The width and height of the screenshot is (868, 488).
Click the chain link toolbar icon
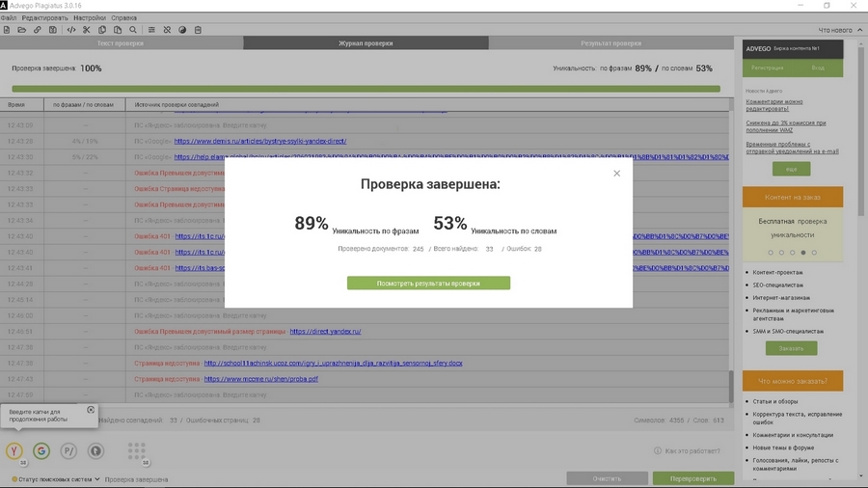37,30
